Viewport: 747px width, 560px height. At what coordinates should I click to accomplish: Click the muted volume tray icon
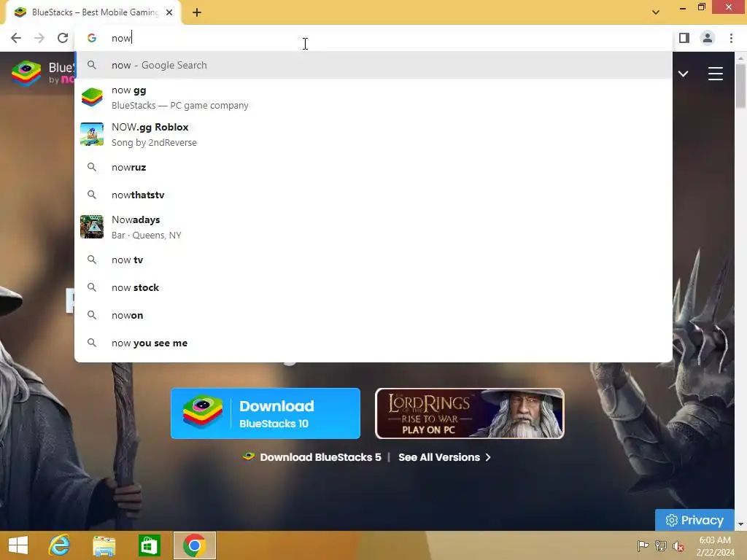(x=678, y=545)
